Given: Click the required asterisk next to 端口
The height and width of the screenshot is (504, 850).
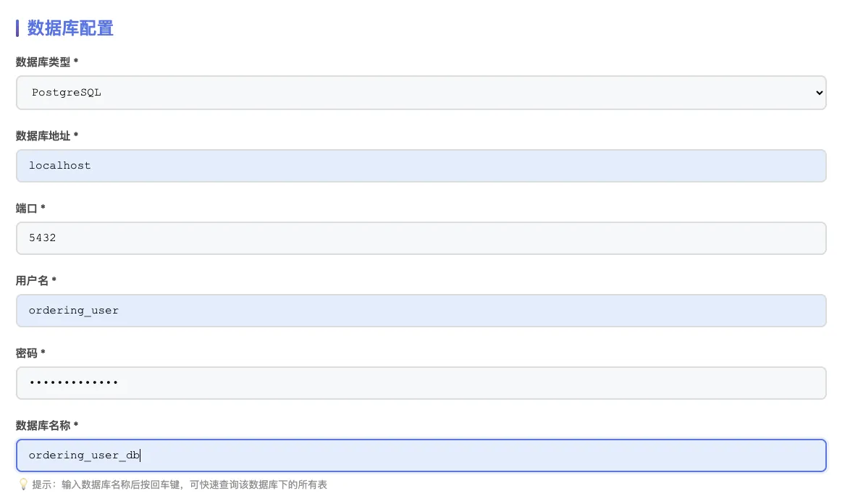Looking at the screenshot, I should point(43,208).
